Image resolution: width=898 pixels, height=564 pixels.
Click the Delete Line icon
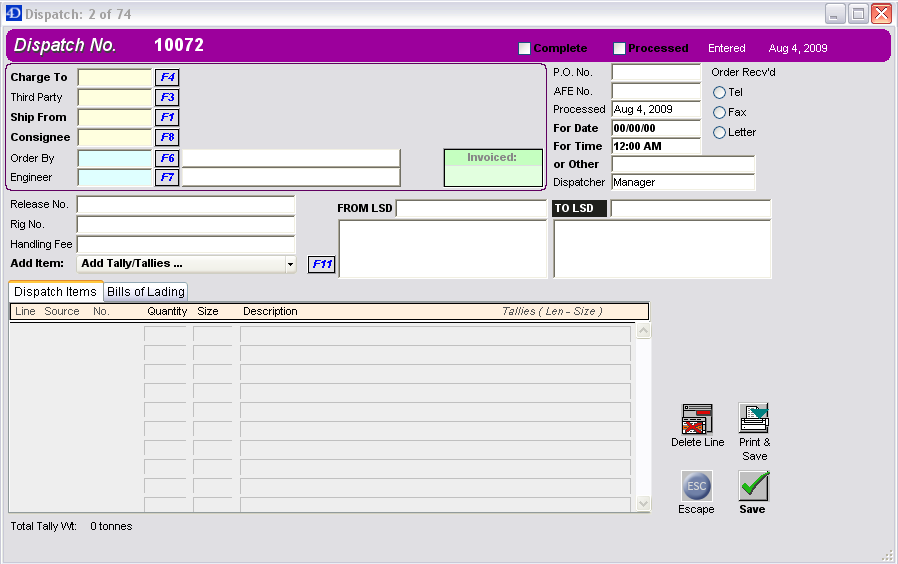click(697, 419)
